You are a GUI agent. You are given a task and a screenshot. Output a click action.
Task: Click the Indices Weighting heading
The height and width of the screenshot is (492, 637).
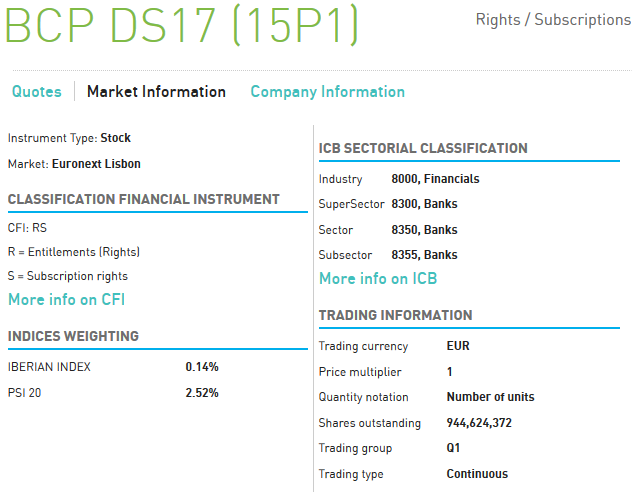(73, 336)
